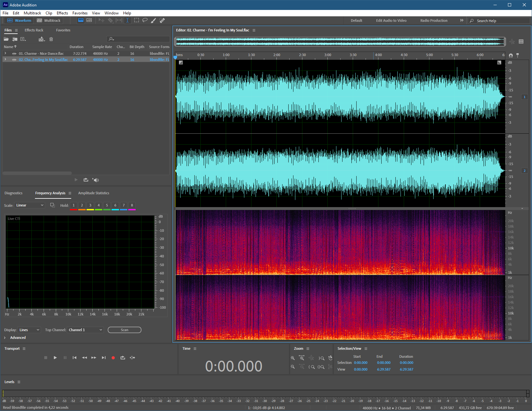Select the Lasso Selection tool

click(x=145, y=20)
